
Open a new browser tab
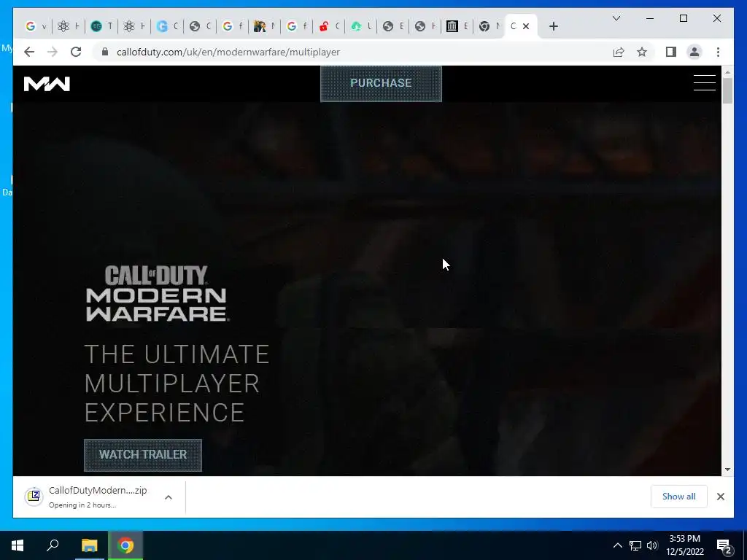(553, 26)
